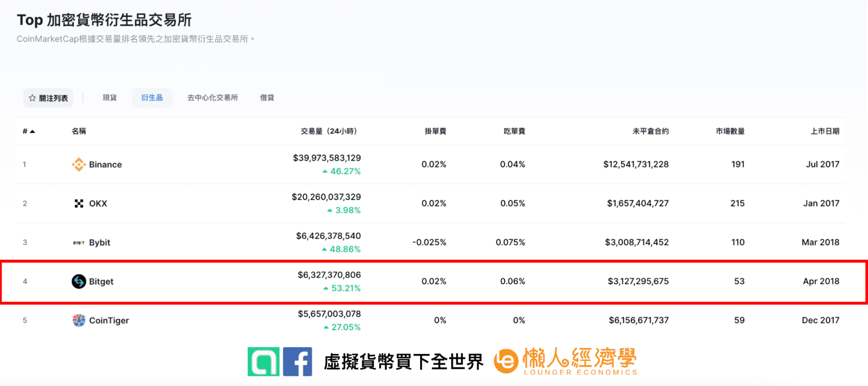The width and height of the screenshot is (868, 386).
Task: Open the Bybit exchange link
Action: [99, 242]
